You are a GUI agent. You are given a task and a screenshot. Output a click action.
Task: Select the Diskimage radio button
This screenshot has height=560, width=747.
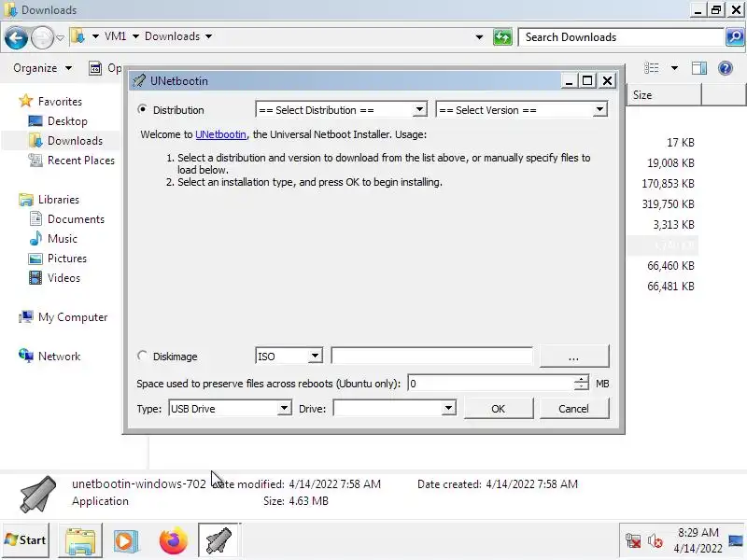point(142,356)
